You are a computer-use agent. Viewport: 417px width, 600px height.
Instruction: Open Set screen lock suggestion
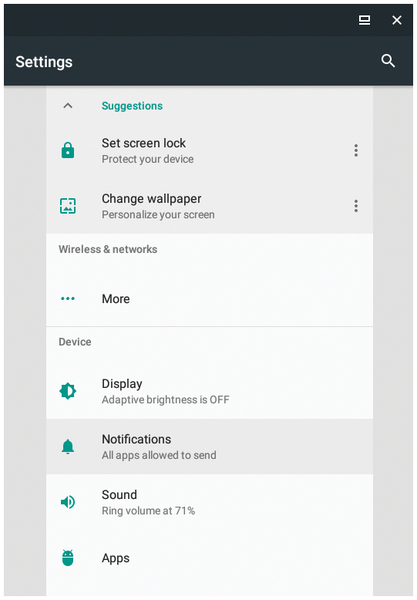[x=210, y=150]
